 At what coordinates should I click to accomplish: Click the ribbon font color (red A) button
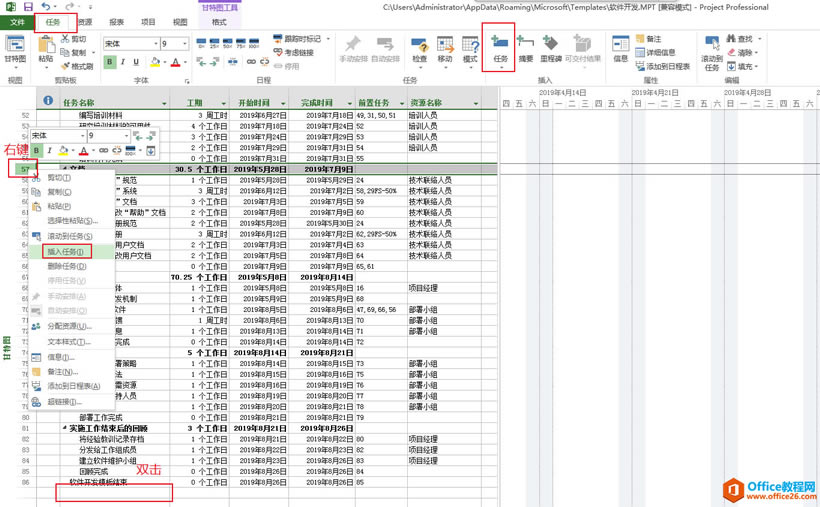(x=175, y=62)
